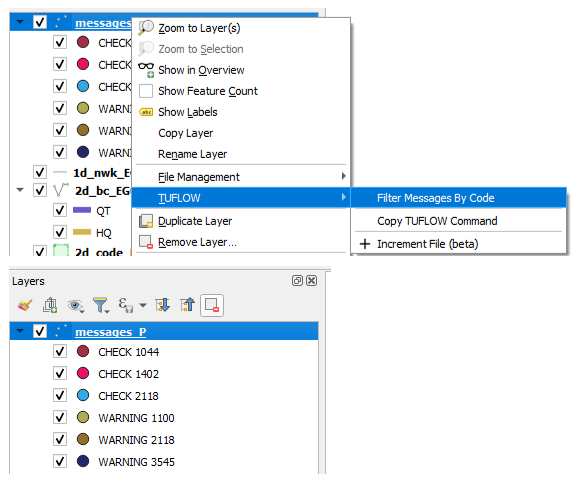Click the Expand All layers icon

pyautogui.click(x=162, y=305)
